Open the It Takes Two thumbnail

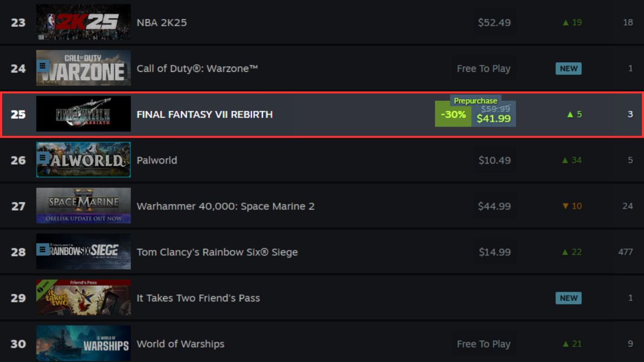[83, 298]
